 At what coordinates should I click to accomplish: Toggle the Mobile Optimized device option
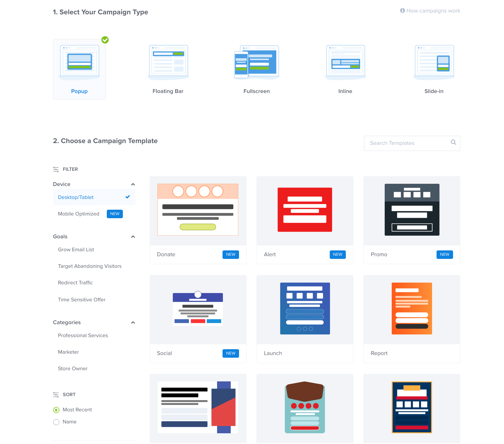point(79,214)
